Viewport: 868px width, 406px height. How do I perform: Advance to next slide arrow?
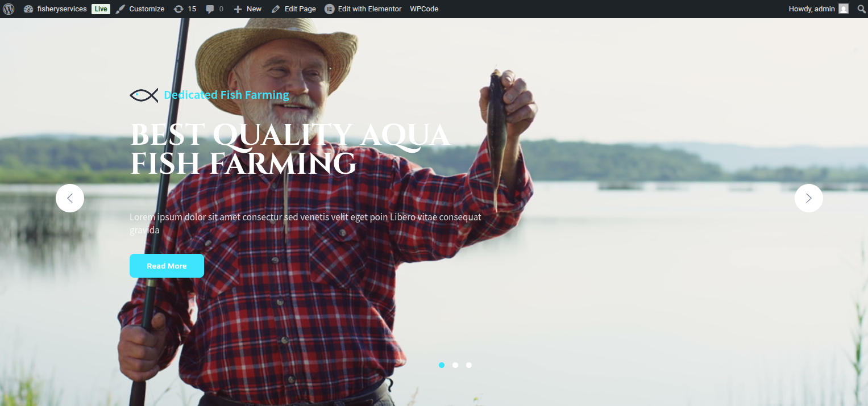pos(808,198)
